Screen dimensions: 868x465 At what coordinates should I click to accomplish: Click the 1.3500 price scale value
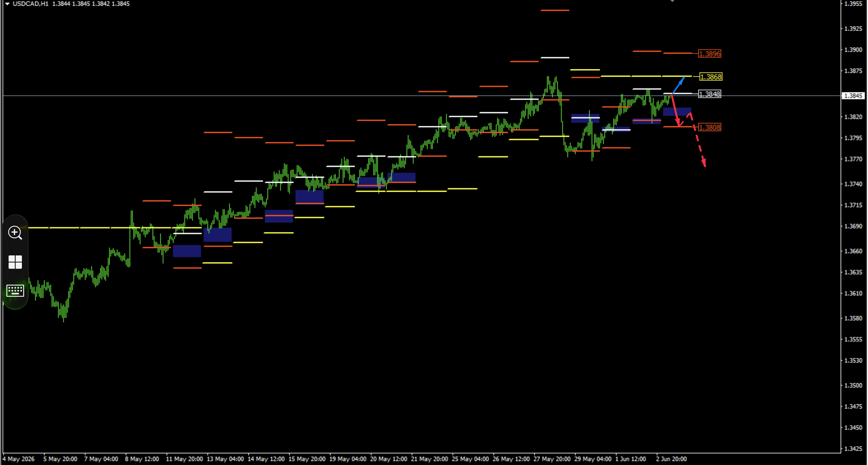tap(853, 385)
